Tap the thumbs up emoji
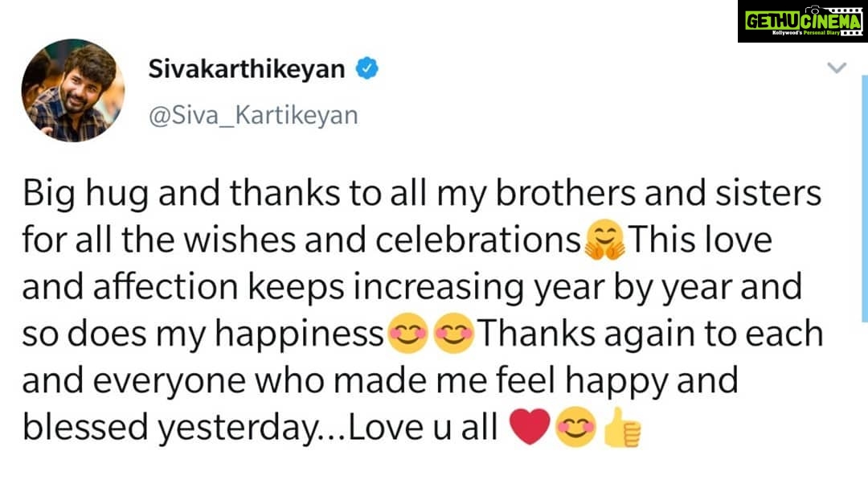Viewport: 868px width, 488px height. tap(622, 427)
